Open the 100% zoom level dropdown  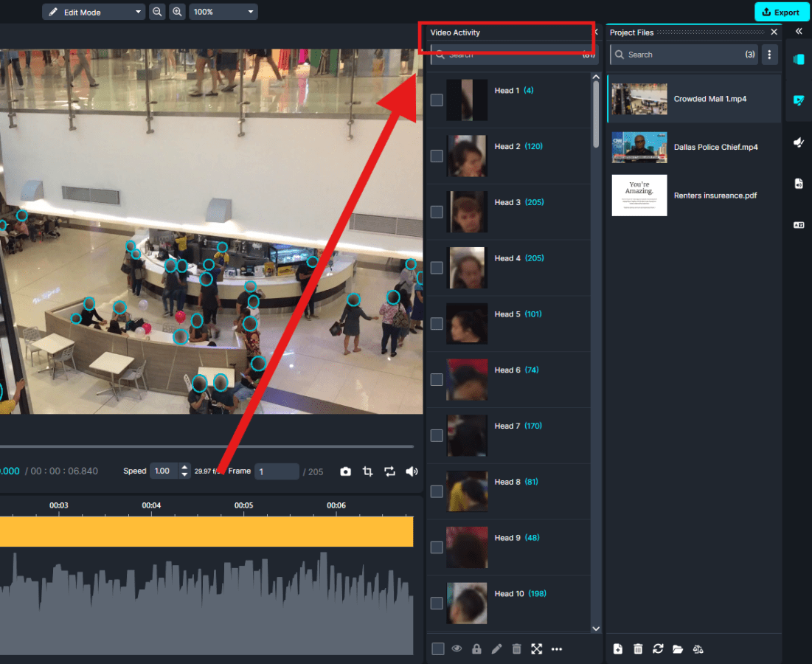click(x=223, y=12)
